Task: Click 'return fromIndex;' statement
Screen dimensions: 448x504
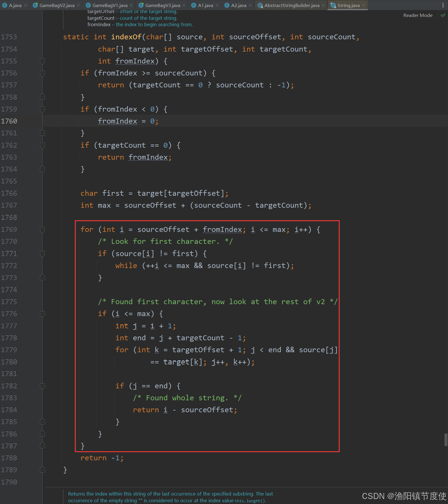Action: pyautogui.click(x=135, y=157)
